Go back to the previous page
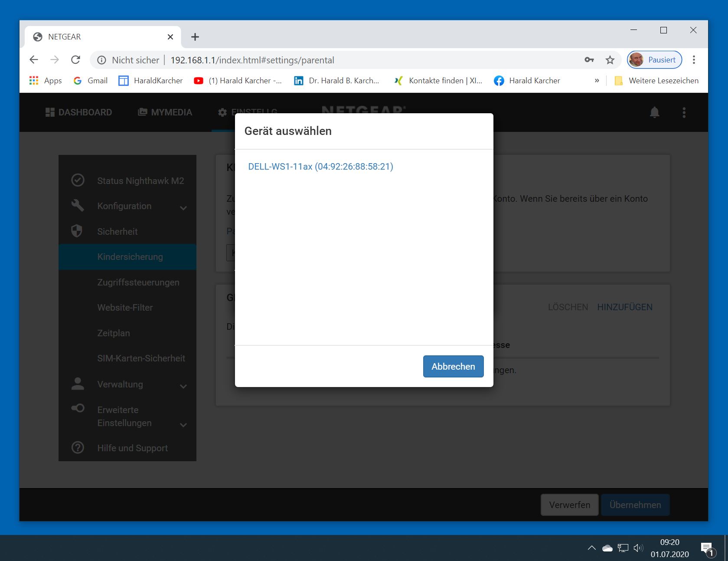The width and height of the screenshot is (728, 561). click(x=34, y=60)
